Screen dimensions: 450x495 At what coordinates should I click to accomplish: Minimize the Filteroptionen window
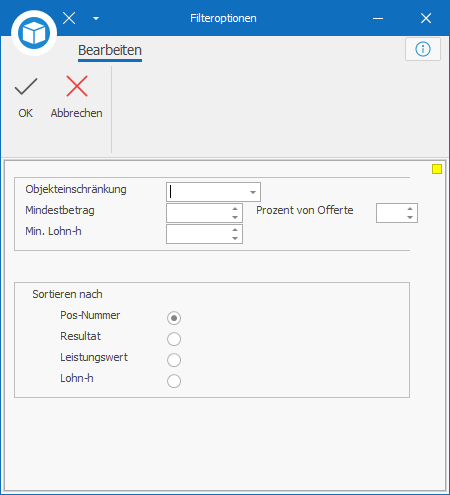pos(378,18)
